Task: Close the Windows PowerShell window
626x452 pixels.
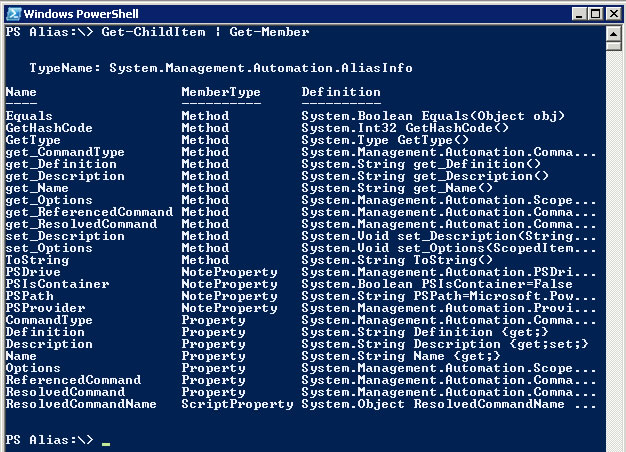Action: 614,14
